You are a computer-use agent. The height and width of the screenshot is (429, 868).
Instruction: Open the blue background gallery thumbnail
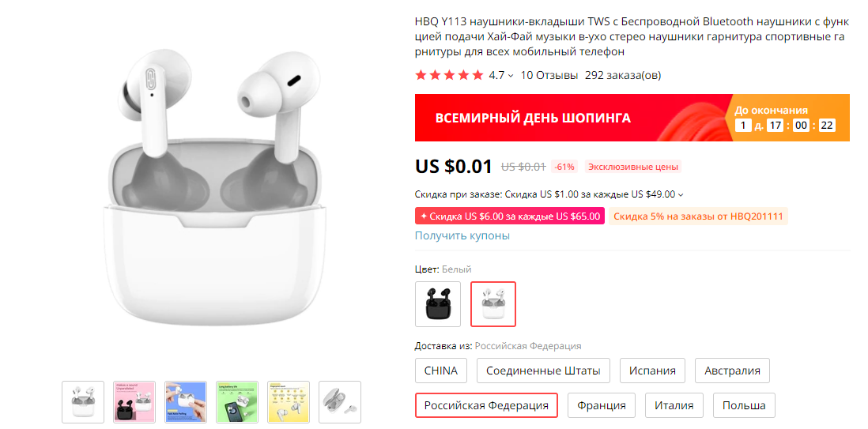point(186,402)
